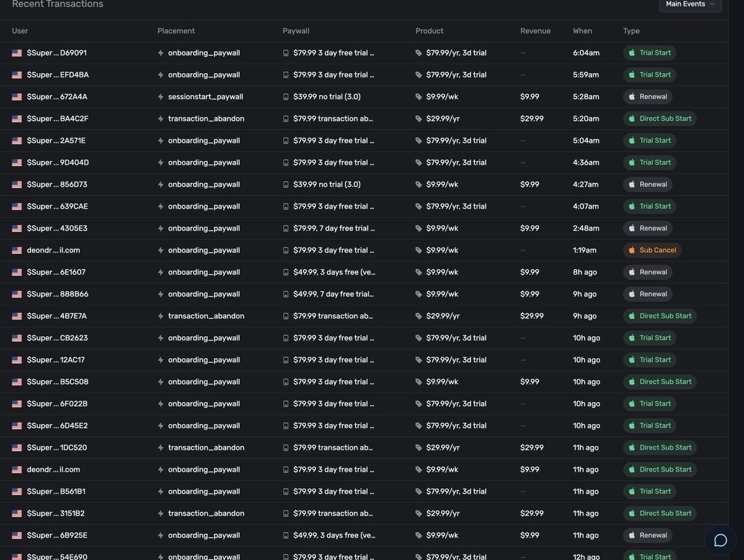Click the When column header
Image resolution: width=744 pixels, height=560 pixels.
(583, 31)
